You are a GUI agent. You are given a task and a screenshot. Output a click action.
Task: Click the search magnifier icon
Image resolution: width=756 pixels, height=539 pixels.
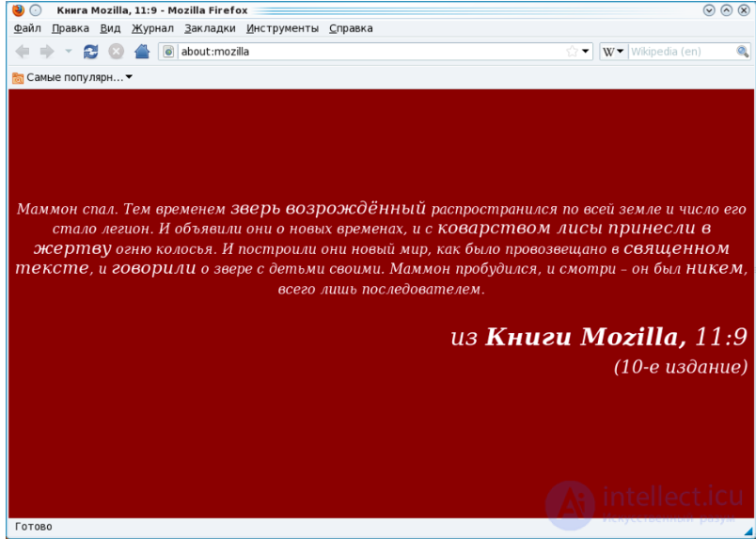[742, 52]
